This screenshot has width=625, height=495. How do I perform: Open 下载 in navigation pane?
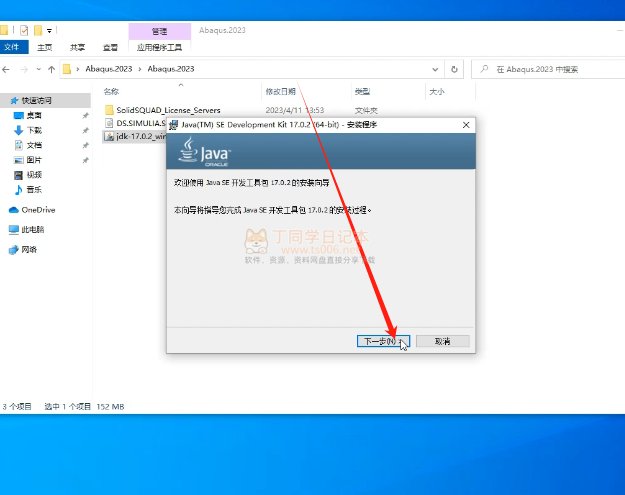tap(34, 130)
